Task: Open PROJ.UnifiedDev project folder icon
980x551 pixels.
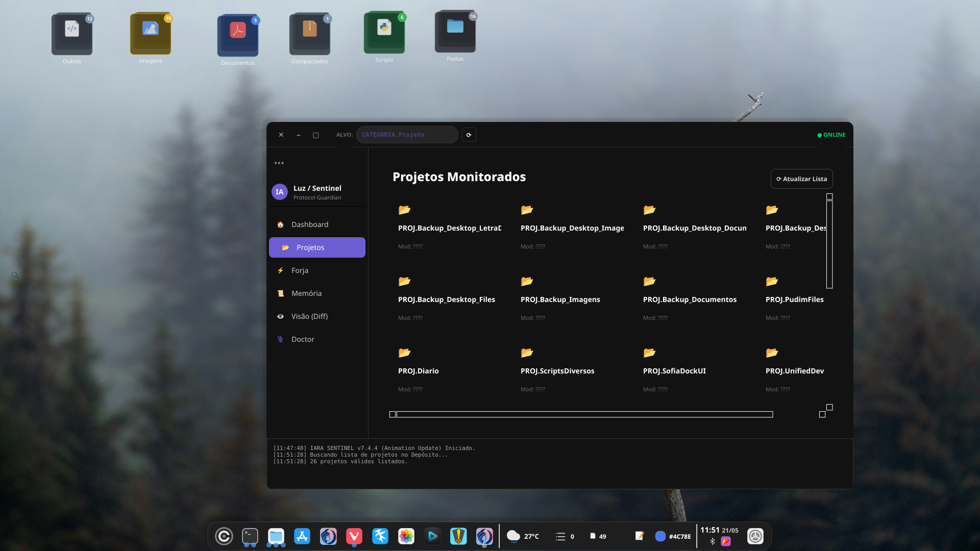Action: coord(772,353)
